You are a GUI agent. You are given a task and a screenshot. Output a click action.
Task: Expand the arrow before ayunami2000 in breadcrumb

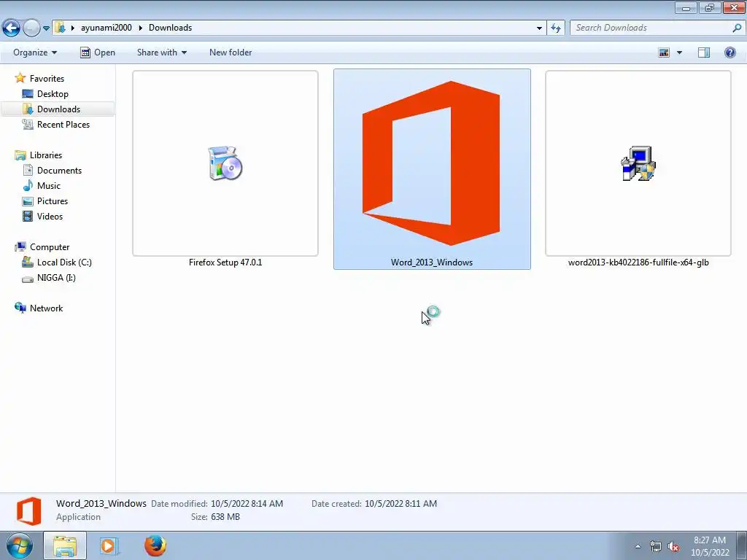[73, 28]
